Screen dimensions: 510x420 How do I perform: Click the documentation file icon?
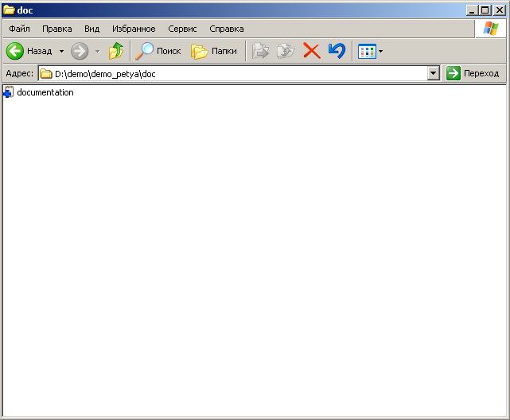[x=9, y=92]
